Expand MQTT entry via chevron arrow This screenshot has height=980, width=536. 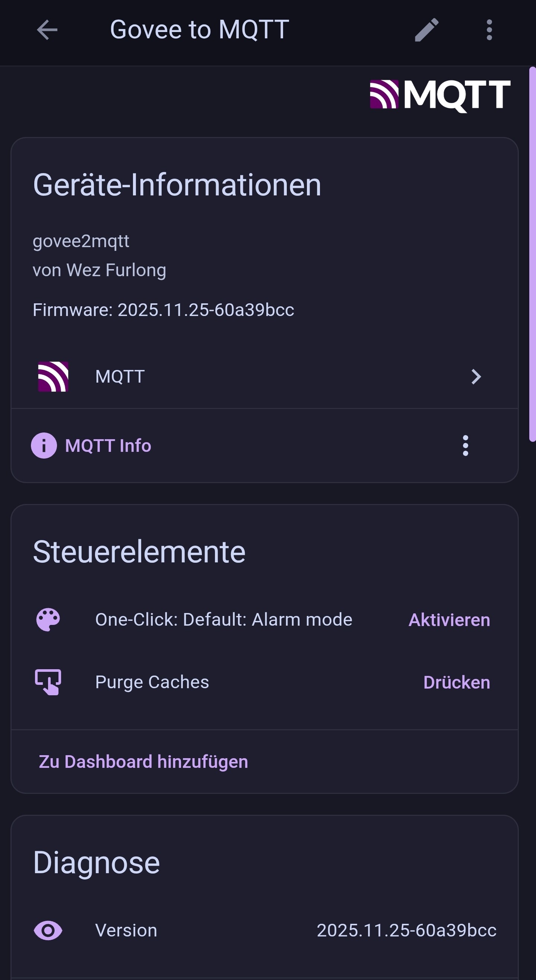pyautogui.click(x=476, y=377)
